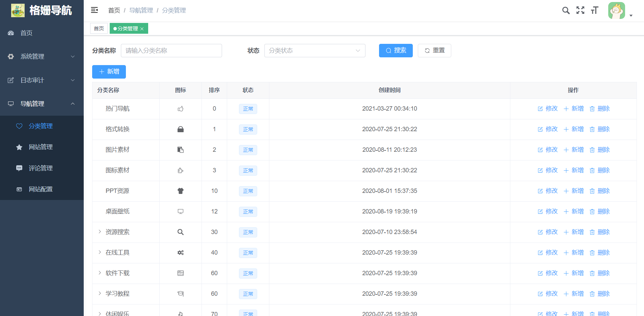
Task: Click the magnifier icon in 资源搜索 row
Action: [x=181, y=232]
